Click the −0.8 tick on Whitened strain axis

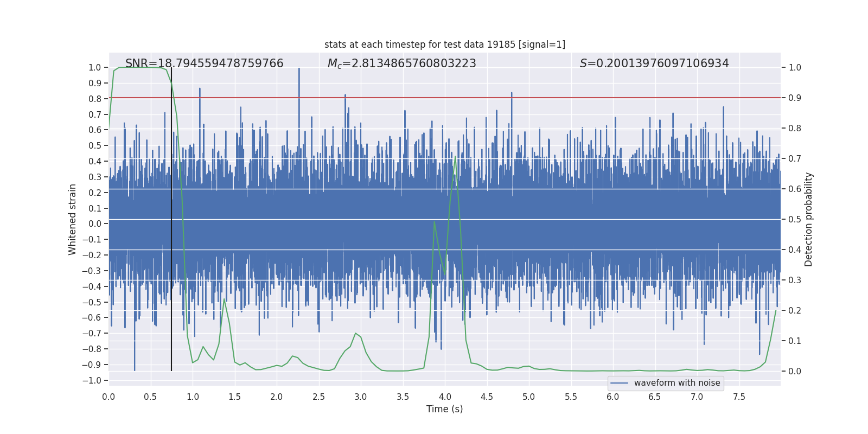pos(92,349)
